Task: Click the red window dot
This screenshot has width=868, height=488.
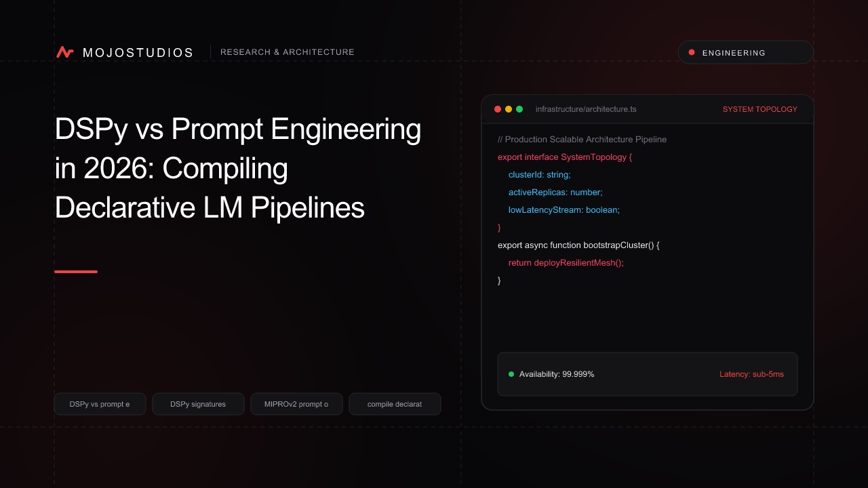Action: point(498,109)
